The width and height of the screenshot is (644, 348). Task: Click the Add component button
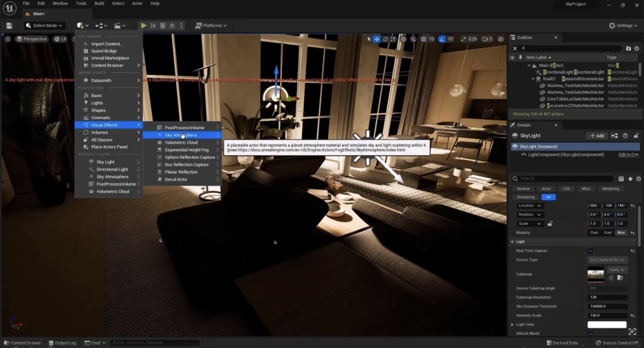click(597, 135)
